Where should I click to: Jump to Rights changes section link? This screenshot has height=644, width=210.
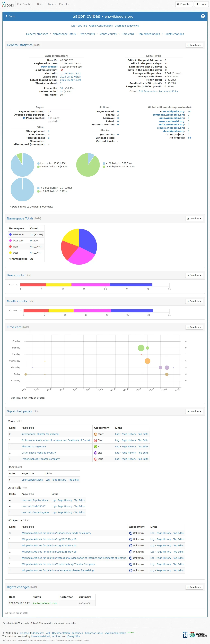point(174,34)
